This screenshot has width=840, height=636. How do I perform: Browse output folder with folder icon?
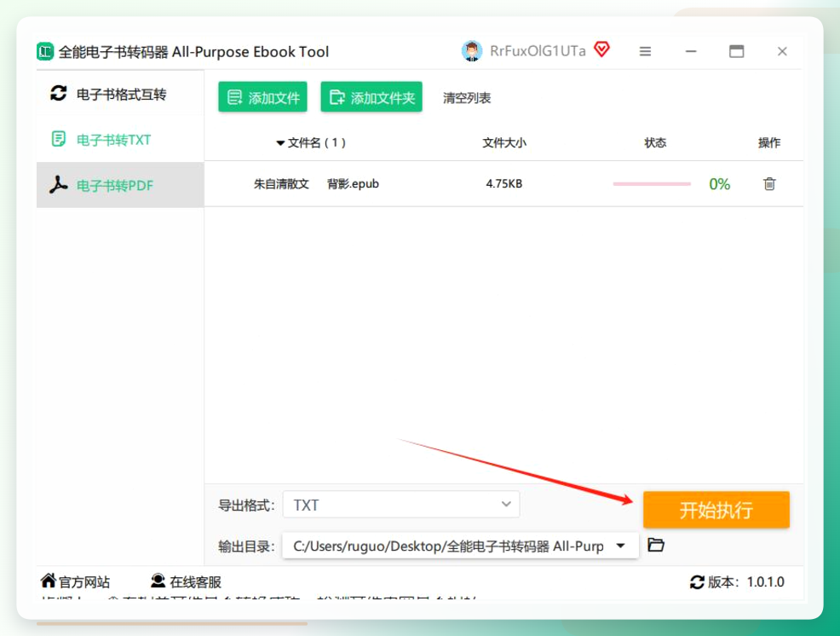tap(656, 545)
